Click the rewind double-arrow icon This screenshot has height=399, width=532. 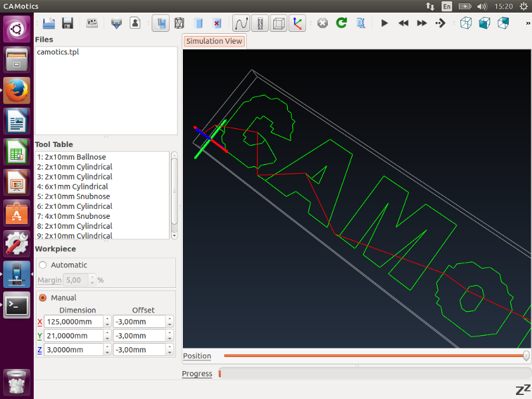(403, 23)
